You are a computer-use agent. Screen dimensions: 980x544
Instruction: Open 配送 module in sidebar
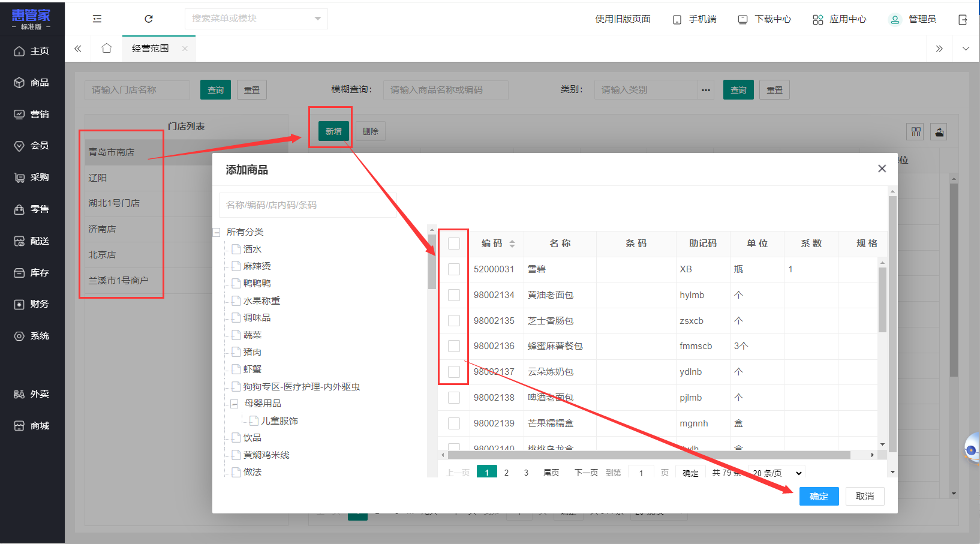32,241
